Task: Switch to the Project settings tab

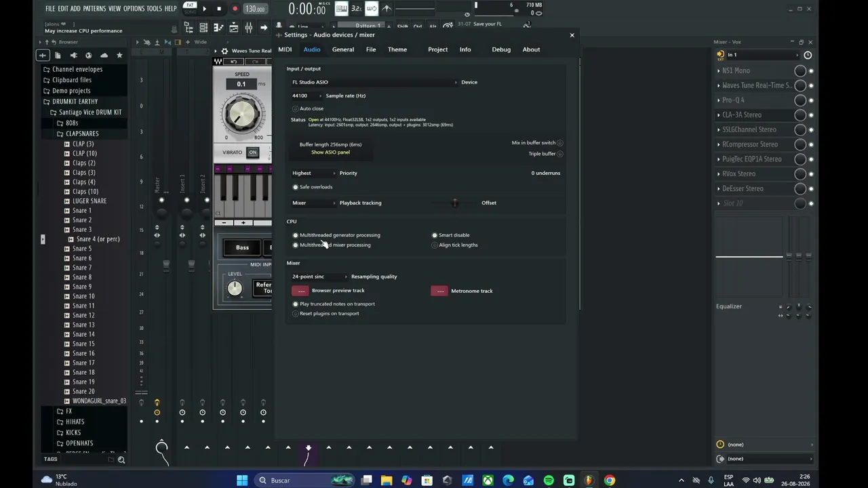Action: point(438,49)
